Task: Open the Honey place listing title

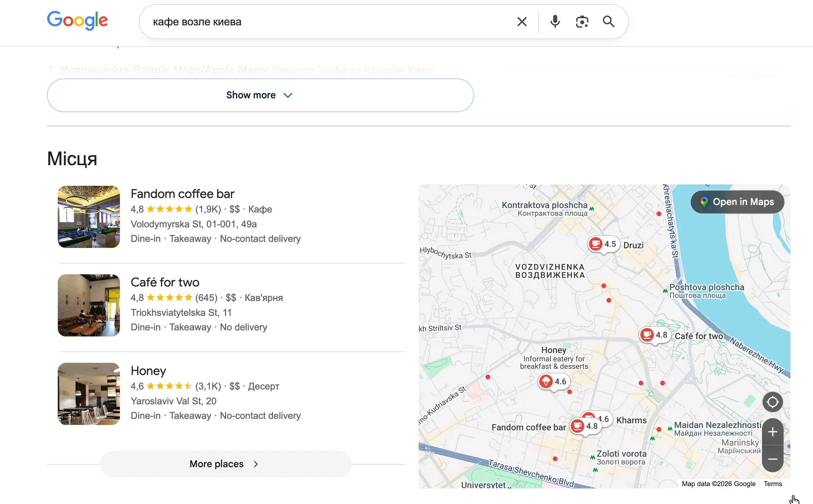Action: click(148, 371)
